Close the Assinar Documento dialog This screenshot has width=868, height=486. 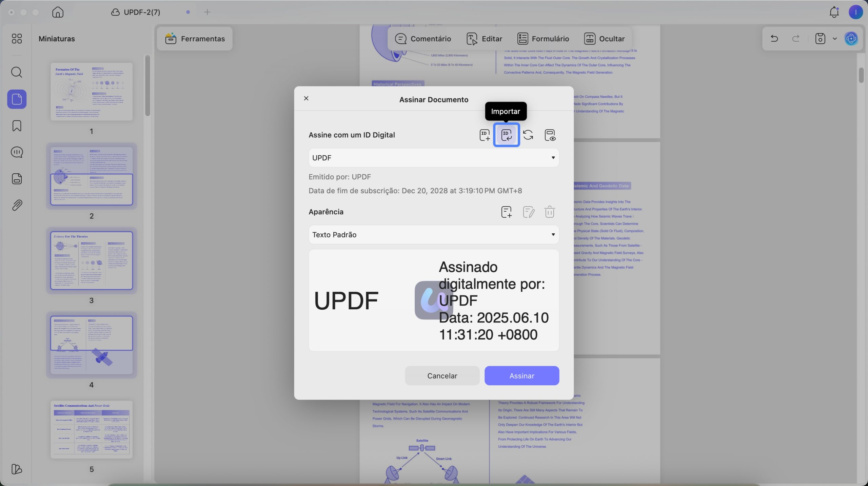click(306, 98)
